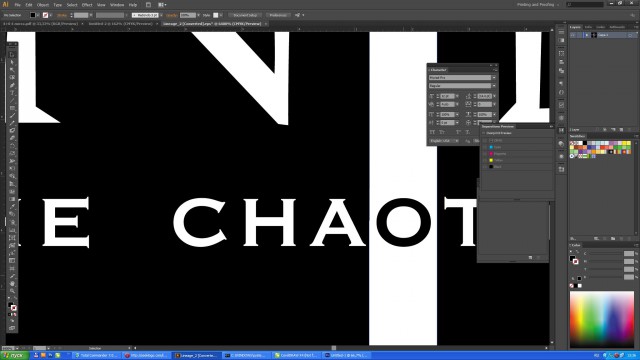Click the Cyan slider in Color panel

pyautogui.click(x=605, y=255)
